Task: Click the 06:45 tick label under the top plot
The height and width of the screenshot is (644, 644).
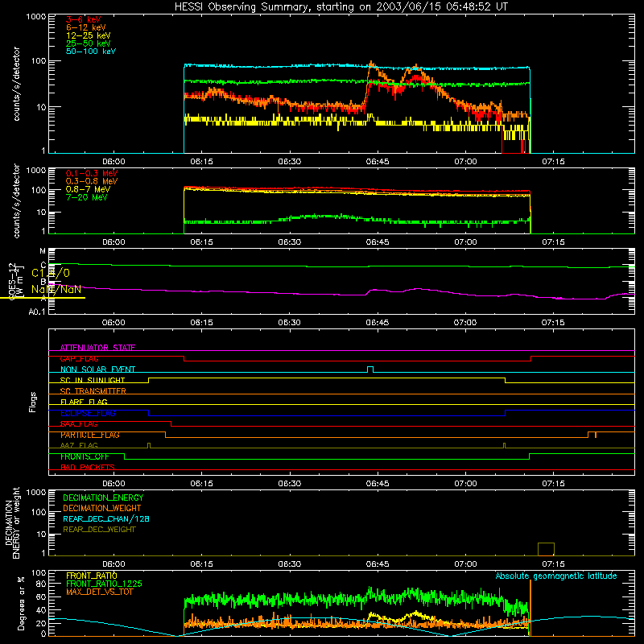Action: pos(377,162)
